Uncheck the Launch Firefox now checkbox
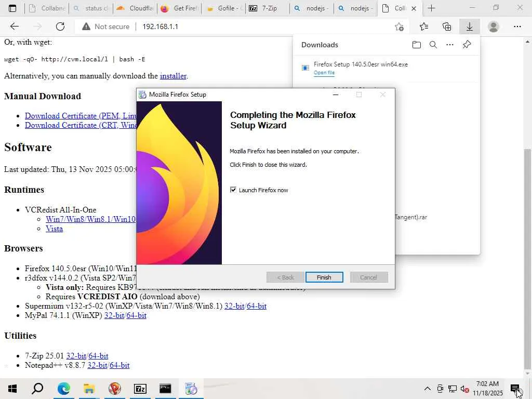Image resolution: width=532 pixels, height=399 pixels. 233,190
